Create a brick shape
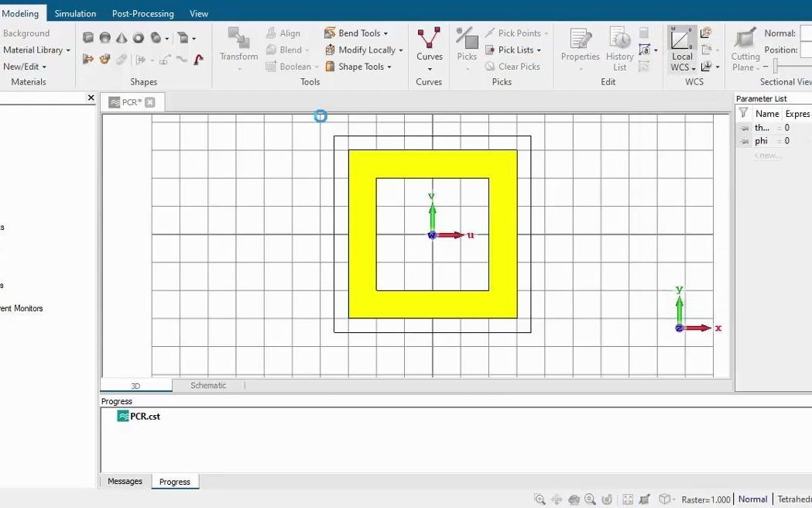Image resolution: width=812 pixels, height=508 pixels. pyautogui.click(x=88, y=37)
